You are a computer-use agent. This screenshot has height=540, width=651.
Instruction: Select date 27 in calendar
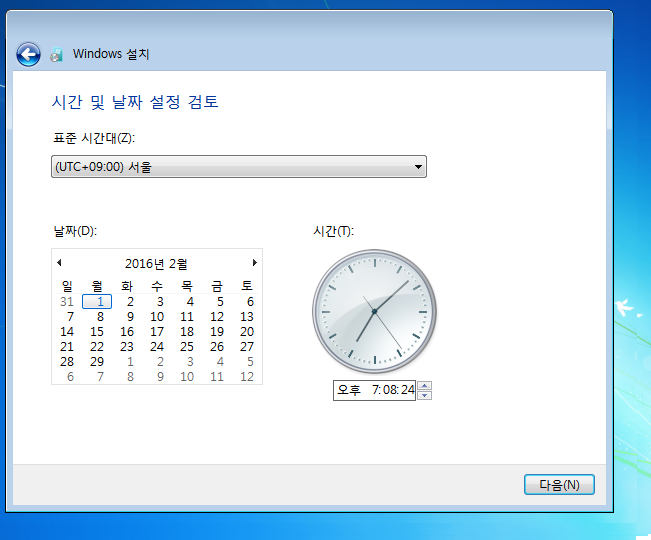point(247,347)
